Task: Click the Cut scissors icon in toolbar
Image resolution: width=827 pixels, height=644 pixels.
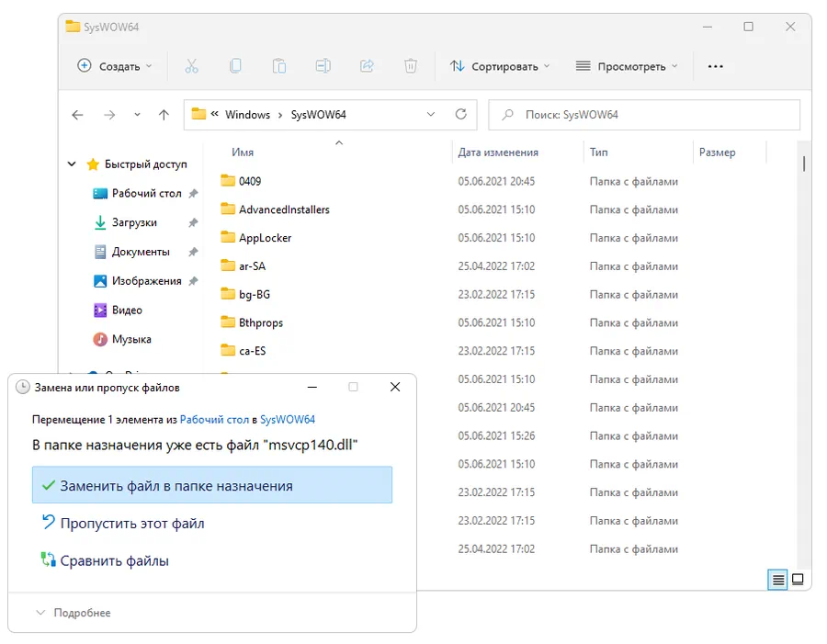Action: [x=191, y=66]
